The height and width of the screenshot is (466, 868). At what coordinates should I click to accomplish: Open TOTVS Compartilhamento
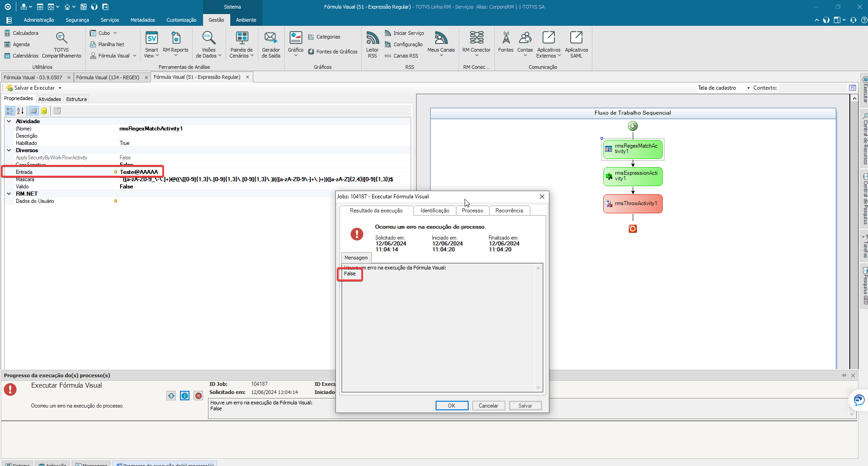(x=62, y=45)
